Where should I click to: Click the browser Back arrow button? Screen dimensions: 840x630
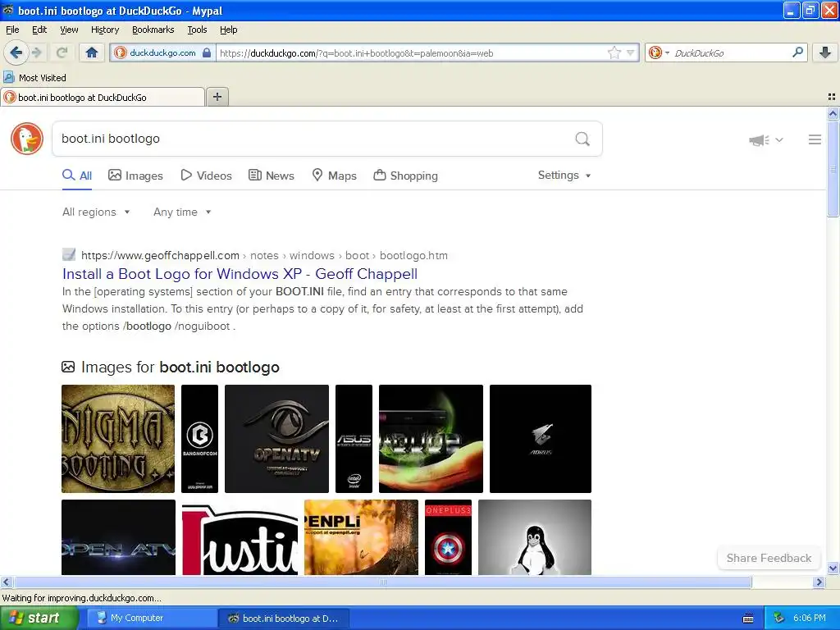(x=16, y=52)
